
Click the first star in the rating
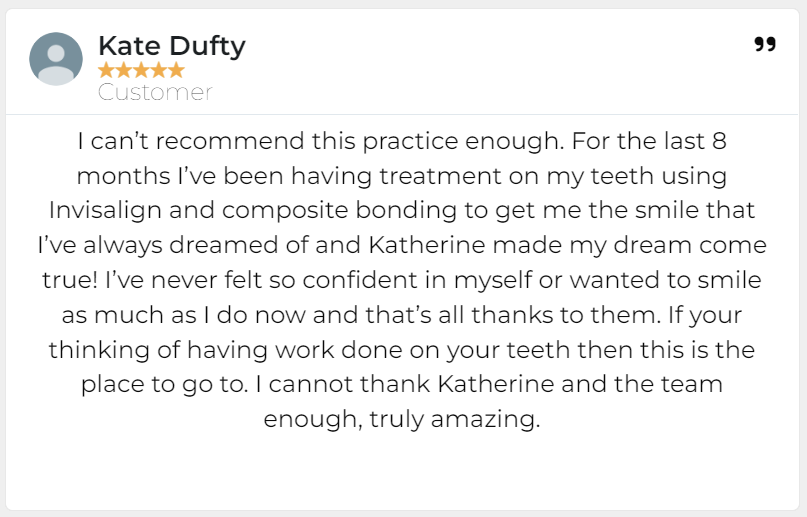pyautogui.click(x=106, y=70)
